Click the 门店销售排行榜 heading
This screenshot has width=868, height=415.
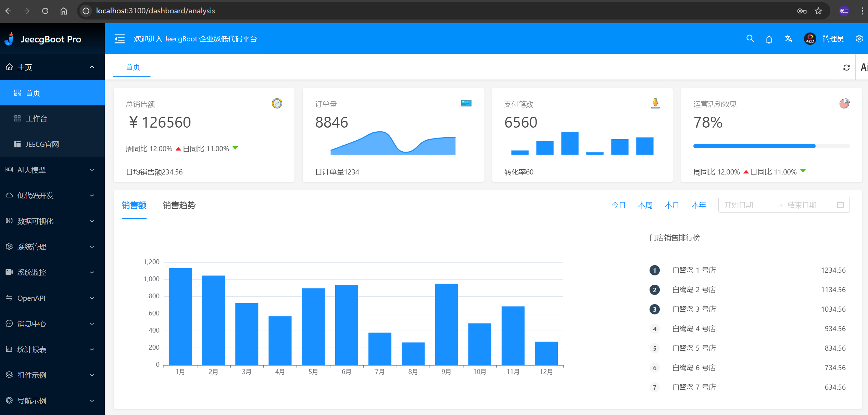pos(675,238)
